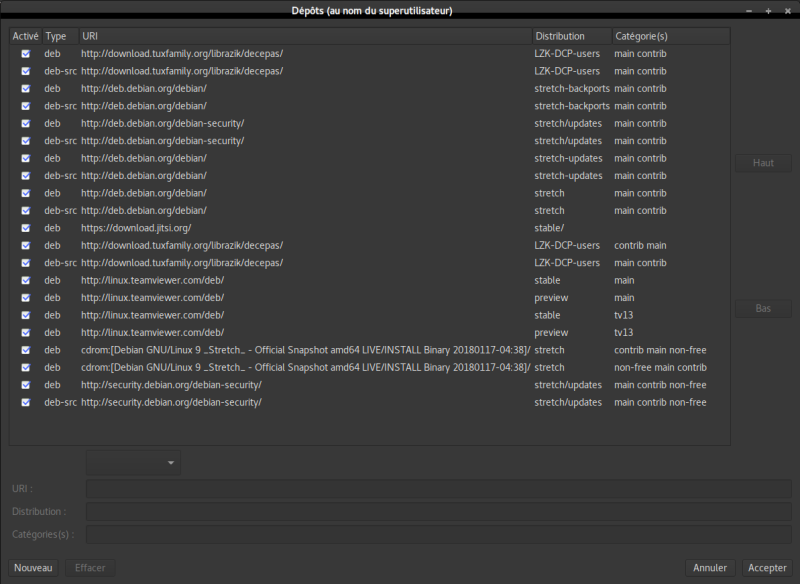Image resolution: width=800 pixels, height=584 pixels.
Task: Click the Nouveau button
Action: click(x=33, y=568)
